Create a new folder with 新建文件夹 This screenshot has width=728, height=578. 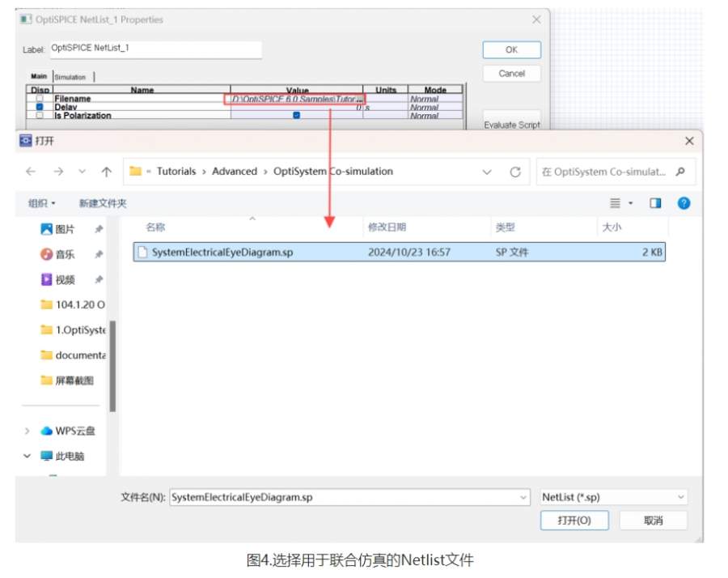103,203
